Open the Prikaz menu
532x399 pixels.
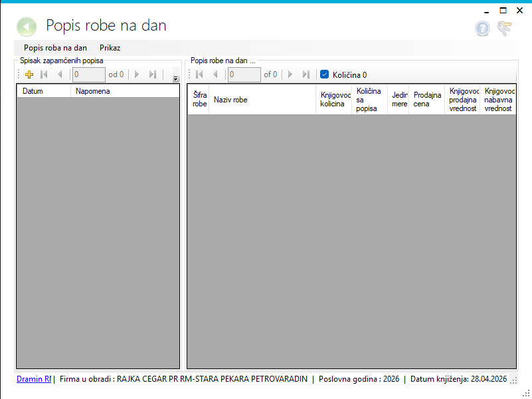point(110,48)
